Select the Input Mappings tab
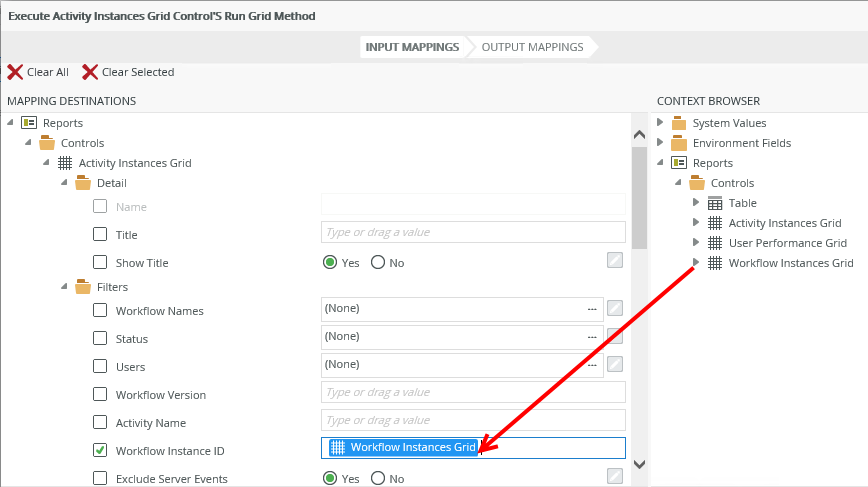 pos(412,47)
